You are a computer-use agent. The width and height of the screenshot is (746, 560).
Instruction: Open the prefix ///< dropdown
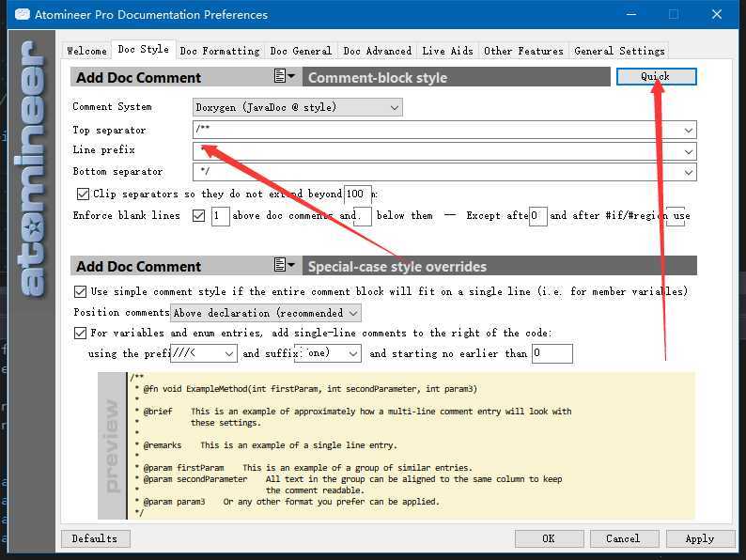[204, 353]
